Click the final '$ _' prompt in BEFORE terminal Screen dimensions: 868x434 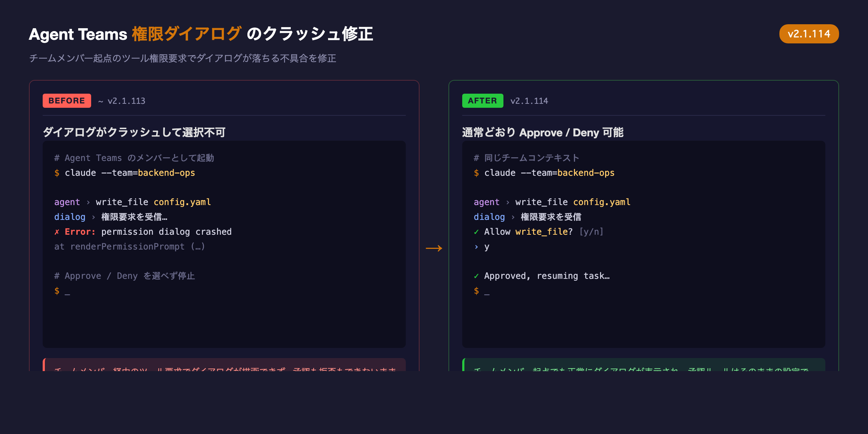tap(62, 291)
